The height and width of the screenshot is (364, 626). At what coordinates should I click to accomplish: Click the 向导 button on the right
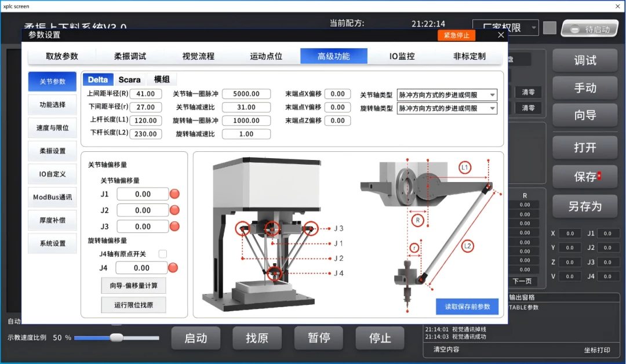585,115
